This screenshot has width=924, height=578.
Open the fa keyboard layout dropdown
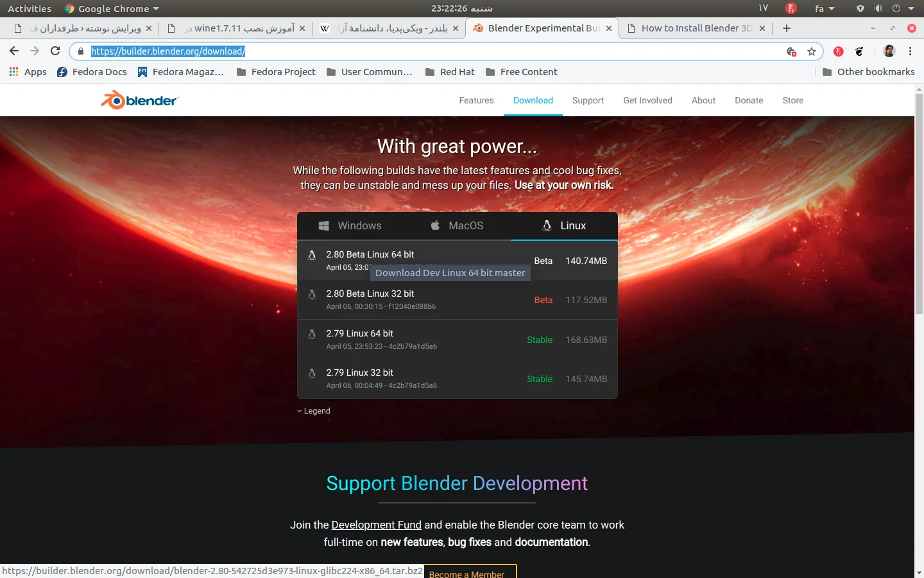tap(825, 8)
